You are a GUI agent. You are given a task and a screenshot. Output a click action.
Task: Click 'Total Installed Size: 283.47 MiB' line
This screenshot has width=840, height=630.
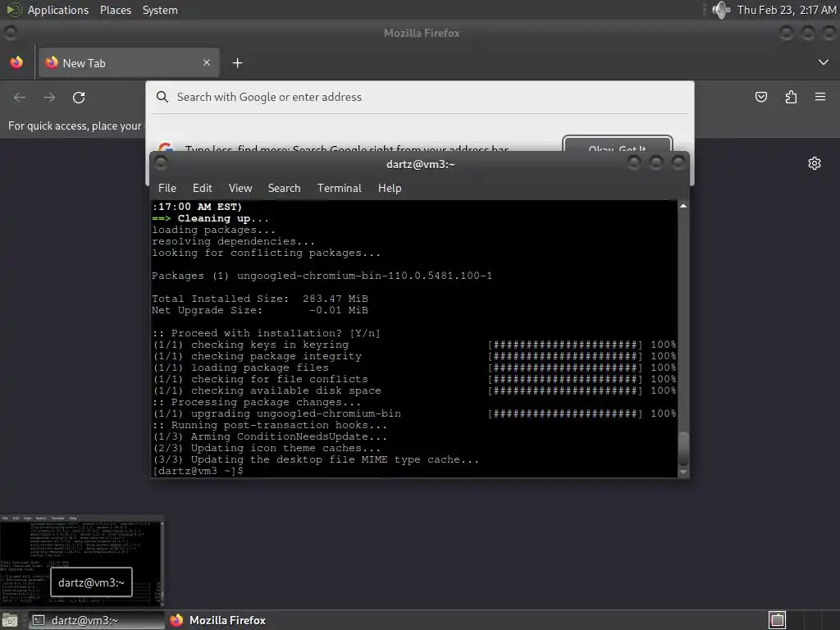[260, 299]
